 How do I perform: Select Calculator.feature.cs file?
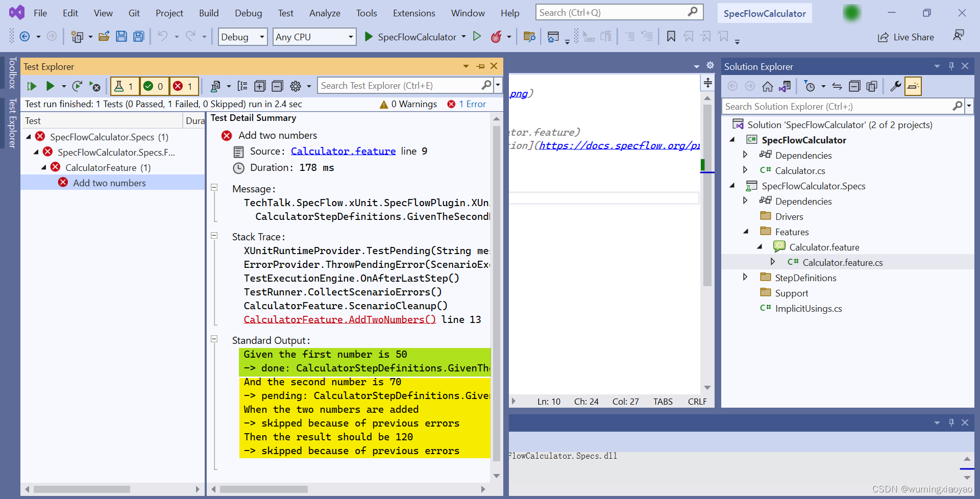842,262
